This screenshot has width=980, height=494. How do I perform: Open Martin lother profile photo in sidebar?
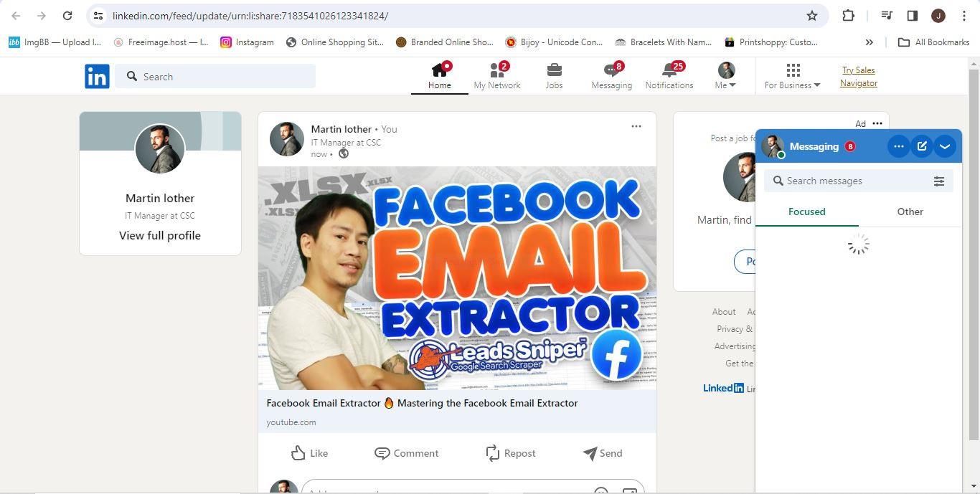(160, 149)
